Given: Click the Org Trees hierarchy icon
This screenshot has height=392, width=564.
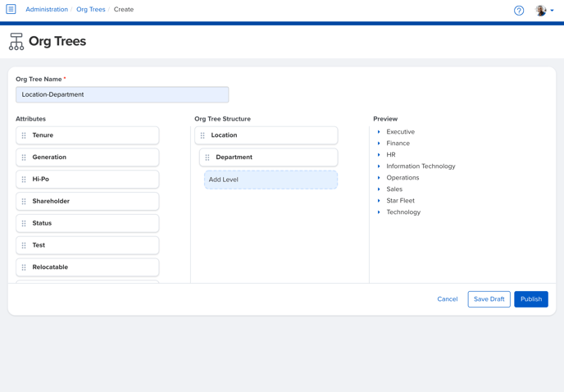Looking at the screenshot, I should pyautogui.click(x=16, y=41).
